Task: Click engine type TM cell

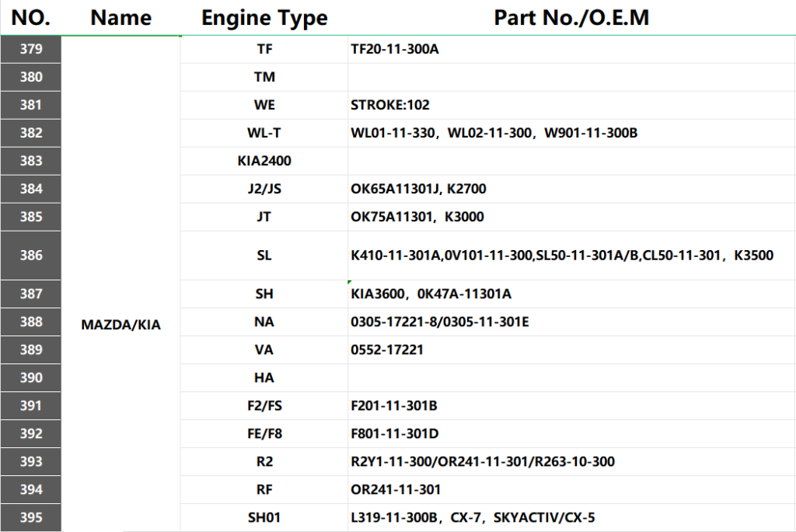Action: tap(264, 77)
